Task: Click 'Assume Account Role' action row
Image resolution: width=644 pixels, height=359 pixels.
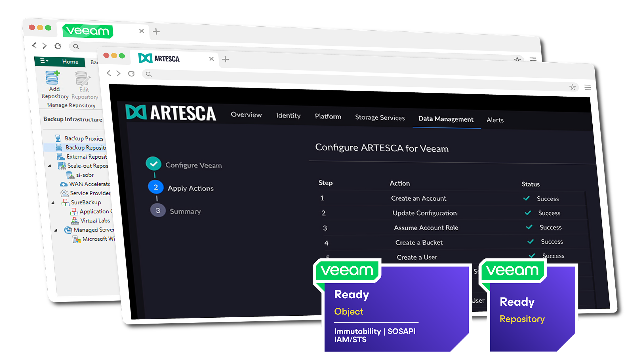Action: point(455,228)
